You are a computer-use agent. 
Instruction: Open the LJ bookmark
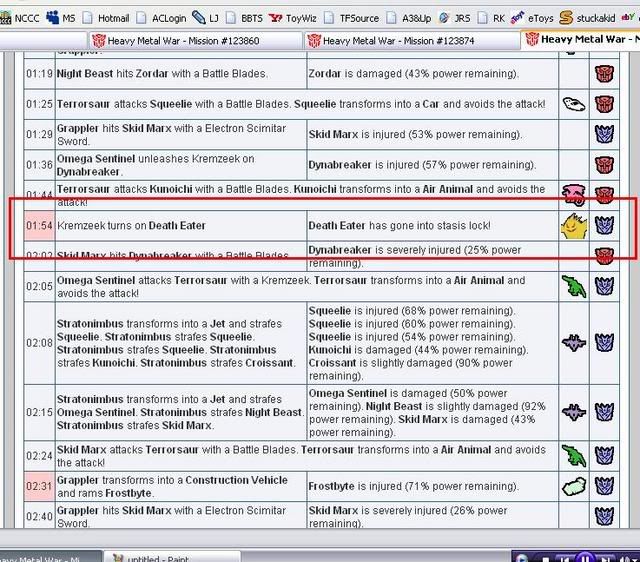pos(205,18)
